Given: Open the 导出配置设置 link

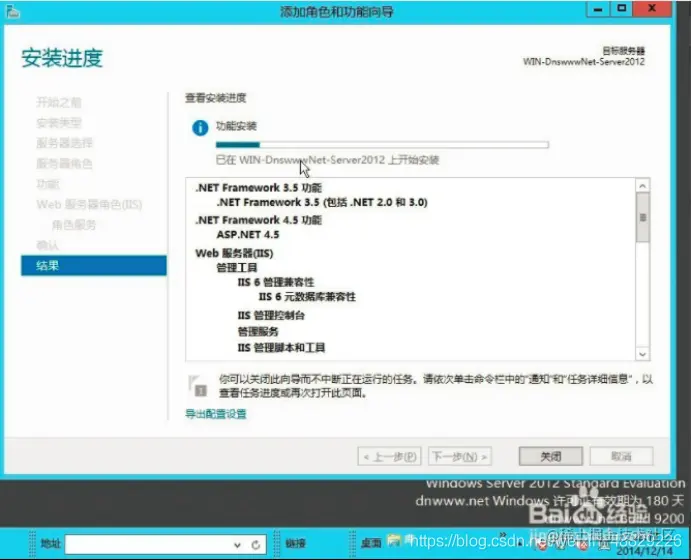Looking at the screenshot, I should click(216, 414).
